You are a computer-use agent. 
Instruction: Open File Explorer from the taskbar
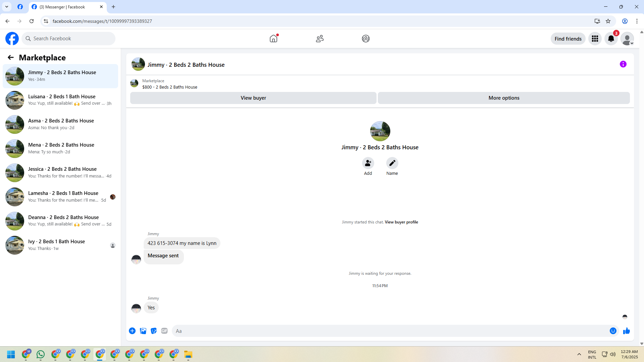188,355
